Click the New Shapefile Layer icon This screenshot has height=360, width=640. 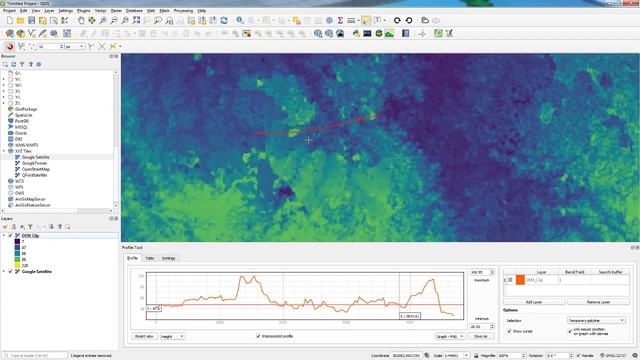point(31,33)
